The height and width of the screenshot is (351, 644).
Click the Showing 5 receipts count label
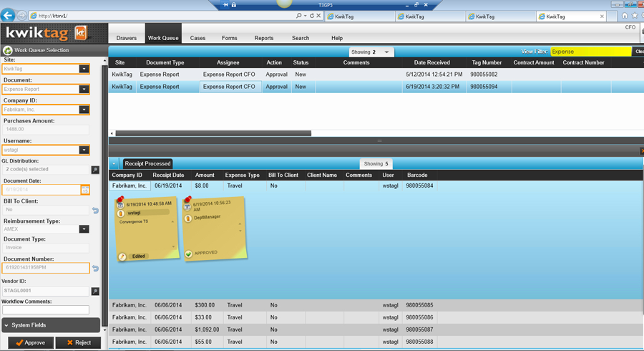[x=376, y=163]
